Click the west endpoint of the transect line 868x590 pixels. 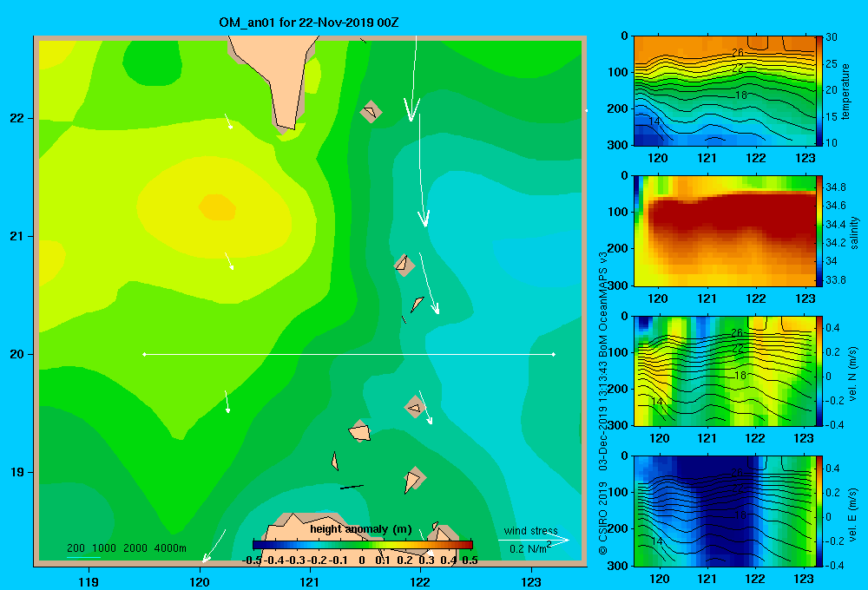pyautogui.click(x=144, y=354)
